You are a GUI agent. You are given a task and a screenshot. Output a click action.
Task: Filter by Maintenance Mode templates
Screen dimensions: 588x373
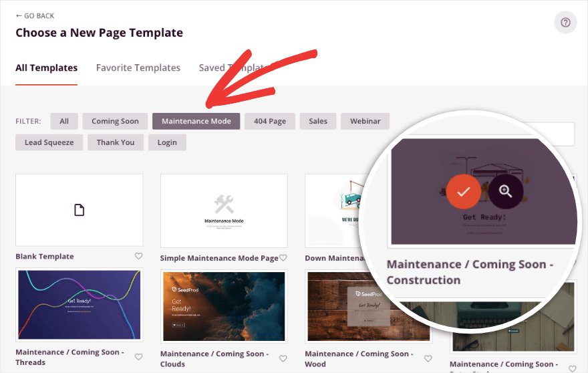tap(196, 121)
